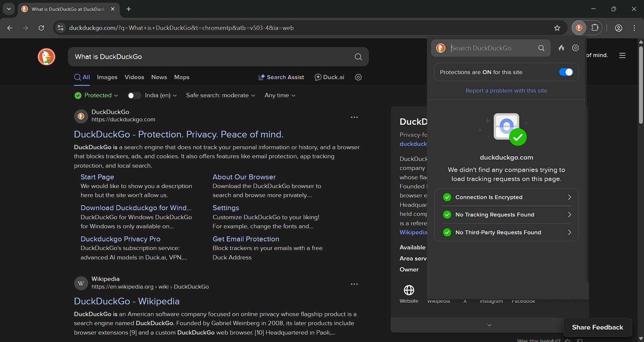Switch to the Images tab
The width and height of the screenshot is (644, 342).
click(107, 77)
